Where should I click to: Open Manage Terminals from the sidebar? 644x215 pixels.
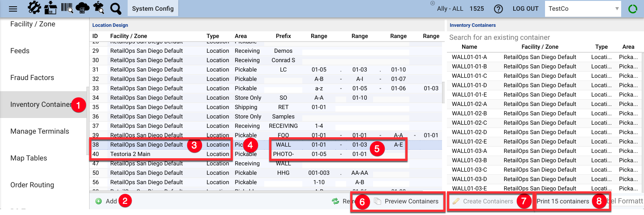tap(39, 131)
